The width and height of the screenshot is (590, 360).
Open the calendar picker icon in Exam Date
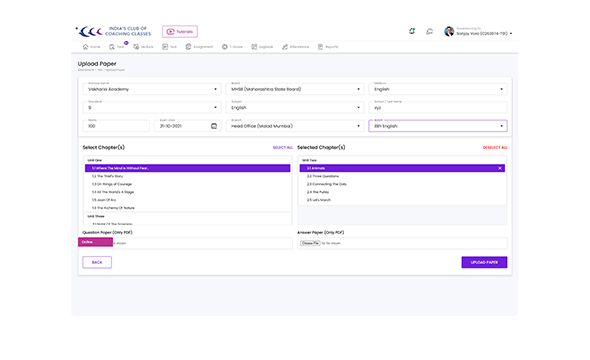click(x=214, y=126)
